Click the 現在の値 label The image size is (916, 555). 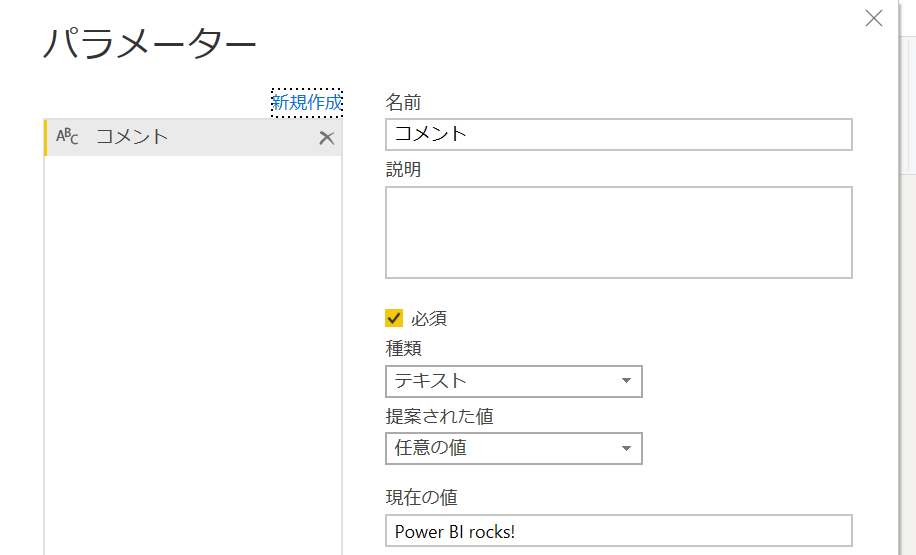click(x=422, y=498)
